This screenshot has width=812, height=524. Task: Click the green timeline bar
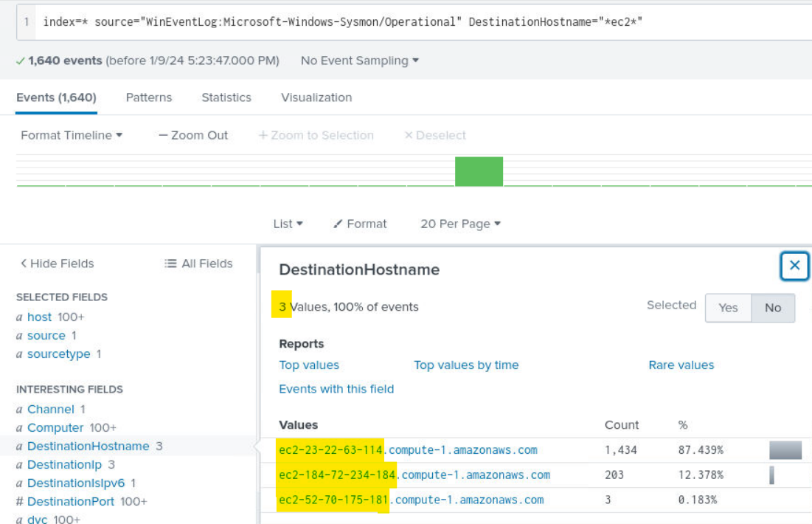[479, 171]
